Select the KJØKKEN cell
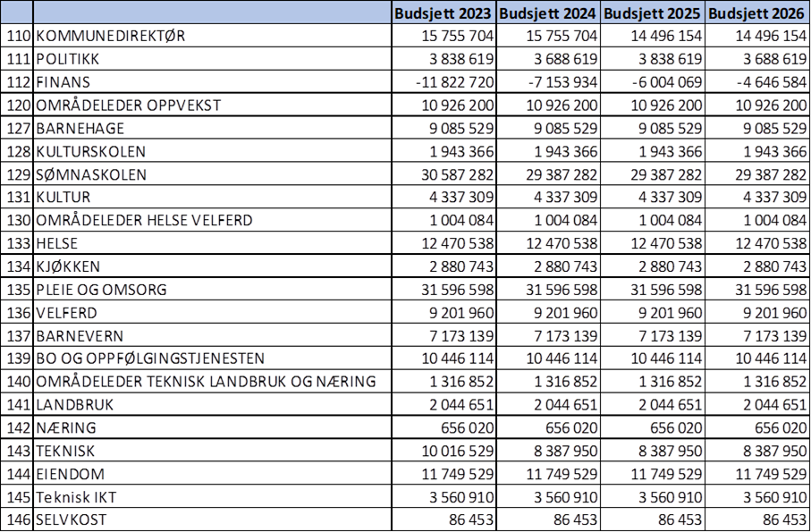811x532 pixels. [212, 266]
